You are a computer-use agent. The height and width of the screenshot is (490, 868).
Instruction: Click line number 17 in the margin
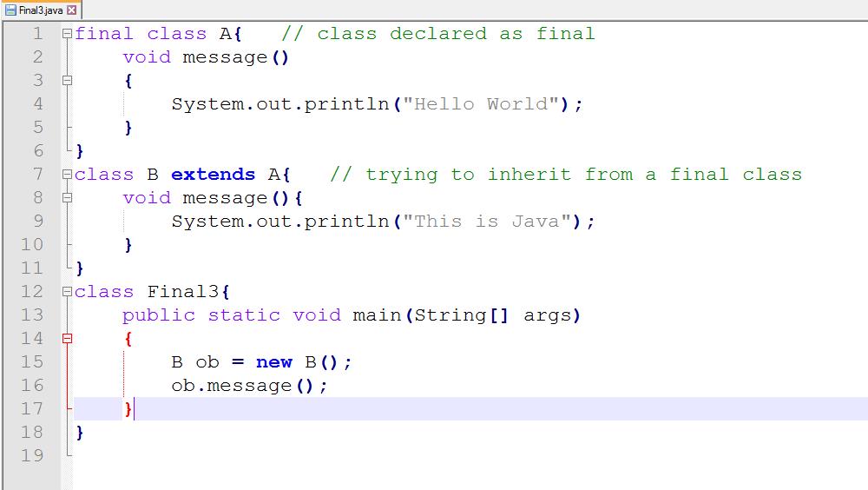(32, 408)
